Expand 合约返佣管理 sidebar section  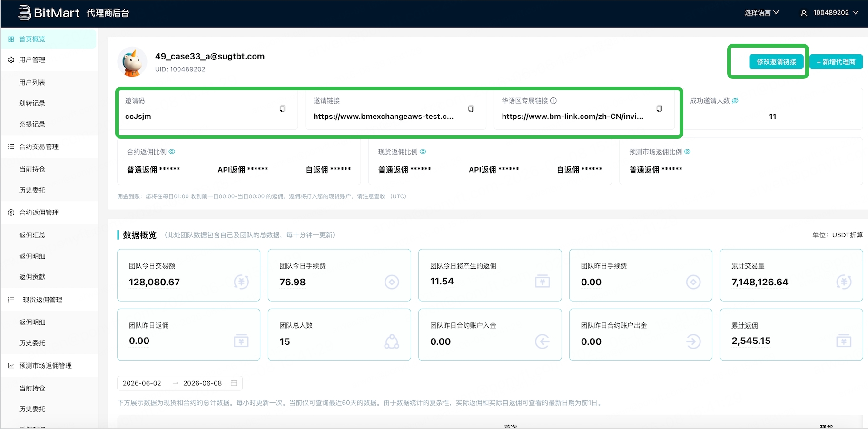pyautogui.click(x=49, y=213)
